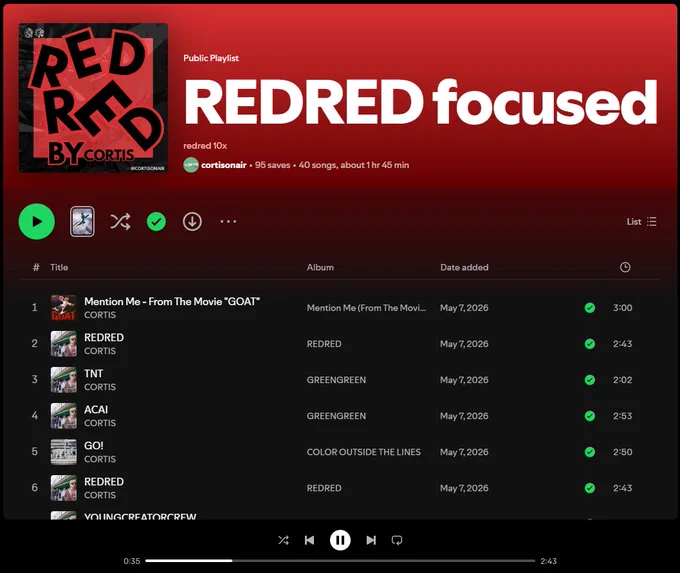The height and width of the screenshot is (573, 680).
Task: Select track Mention Me - From The Movie "GOAT"
Action: point(172,301)
